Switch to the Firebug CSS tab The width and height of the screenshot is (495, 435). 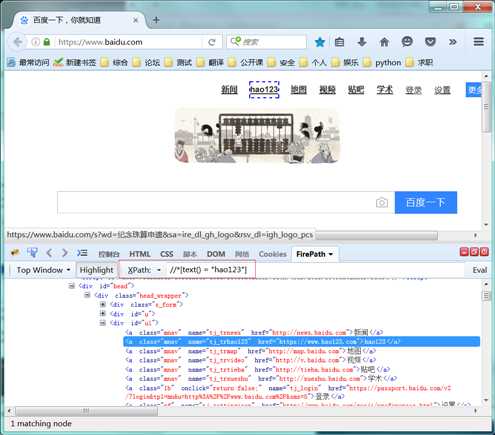[166, 254]
